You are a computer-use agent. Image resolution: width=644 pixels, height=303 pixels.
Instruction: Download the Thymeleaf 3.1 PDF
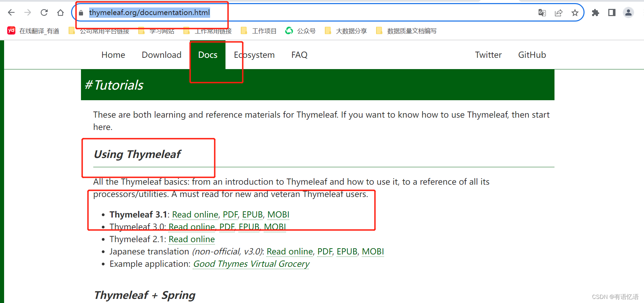click(230, 214)
